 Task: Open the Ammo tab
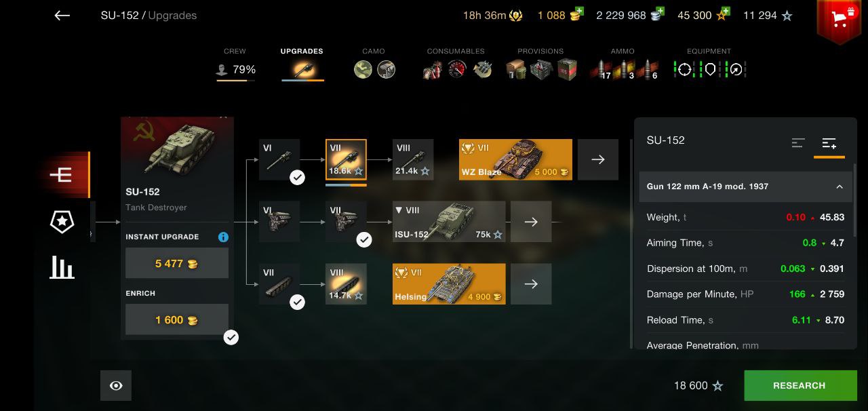tap(623, 64)
